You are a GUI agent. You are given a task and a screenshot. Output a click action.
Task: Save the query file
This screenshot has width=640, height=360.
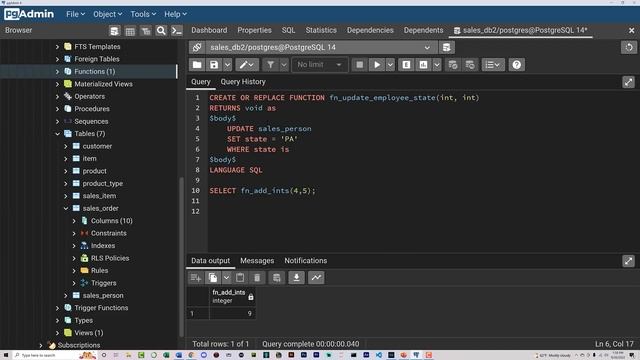coord(214,64)
